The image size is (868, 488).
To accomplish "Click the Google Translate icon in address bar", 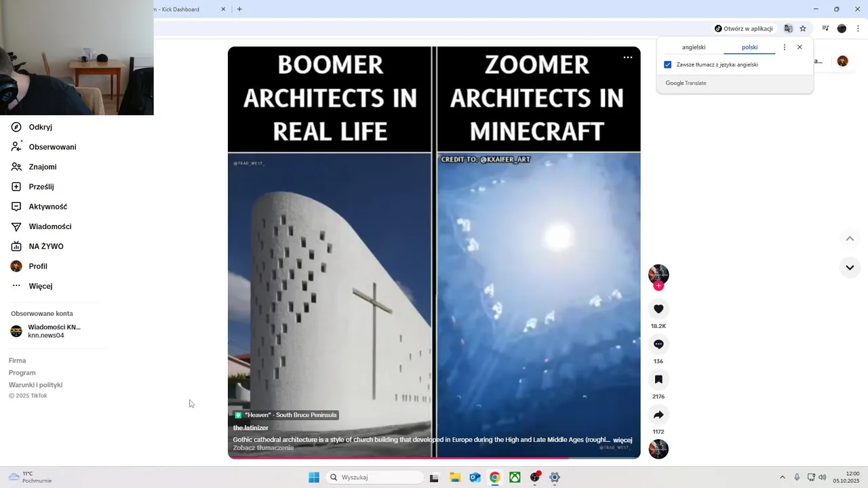I will click(788, 28).
